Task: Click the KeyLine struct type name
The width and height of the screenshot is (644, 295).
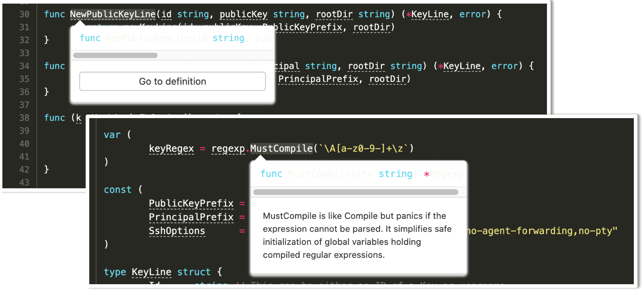Action: click(x=151, y=272)
